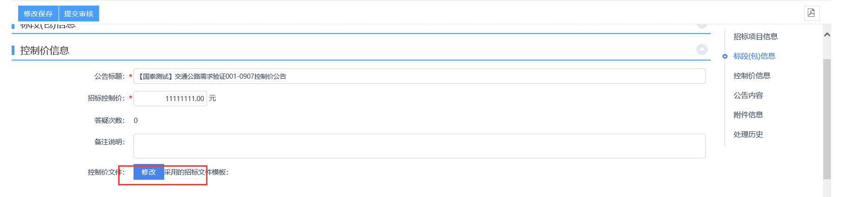
Task: Open 公告内容 from side navigation
Action: point(748,95)
